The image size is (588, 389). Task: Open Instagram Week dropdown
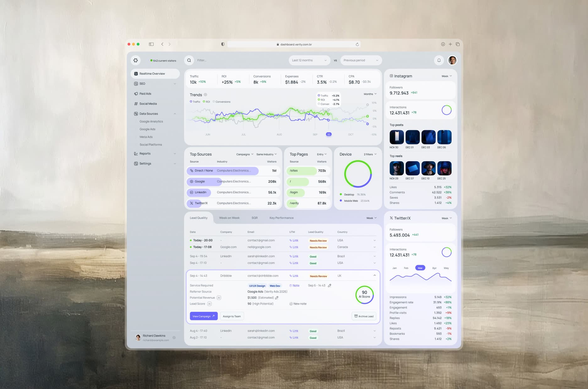click(x=447, y=76)
